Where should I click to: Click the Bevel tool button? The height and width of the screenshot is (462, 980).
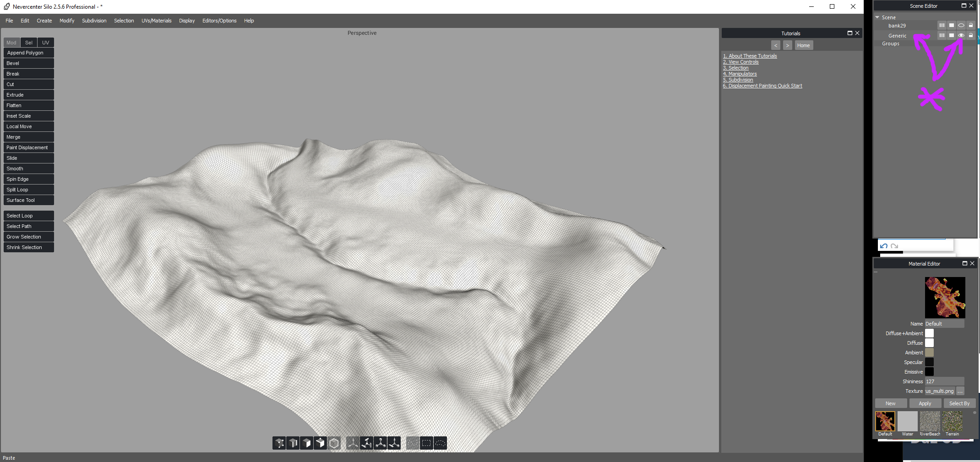point(29,63)
